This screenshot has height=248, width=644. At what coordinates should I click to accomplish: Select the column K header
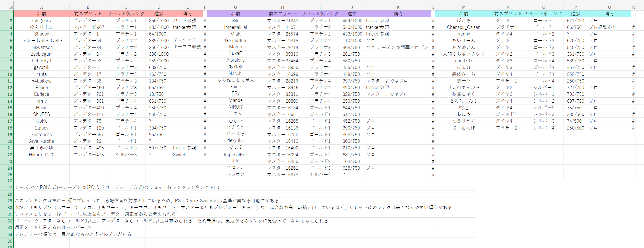398,7
